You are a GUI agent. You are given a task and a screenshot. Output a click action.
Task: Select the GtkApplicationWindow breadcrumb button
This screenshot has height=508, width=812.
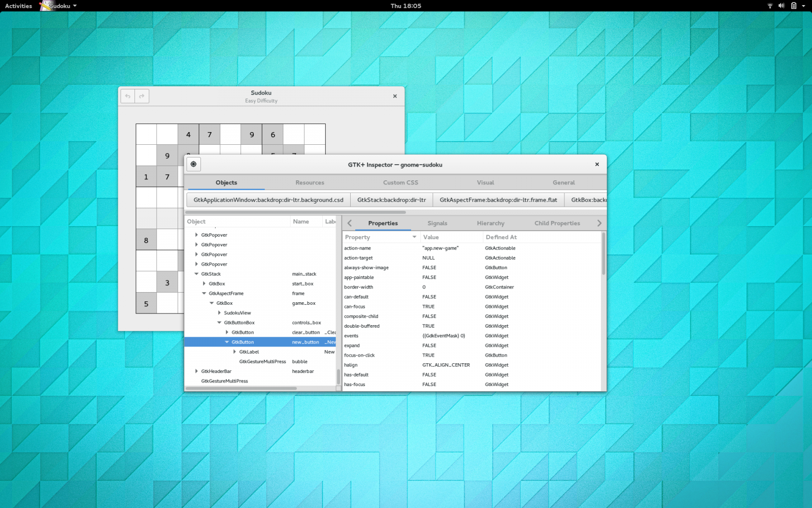[268, 200]
